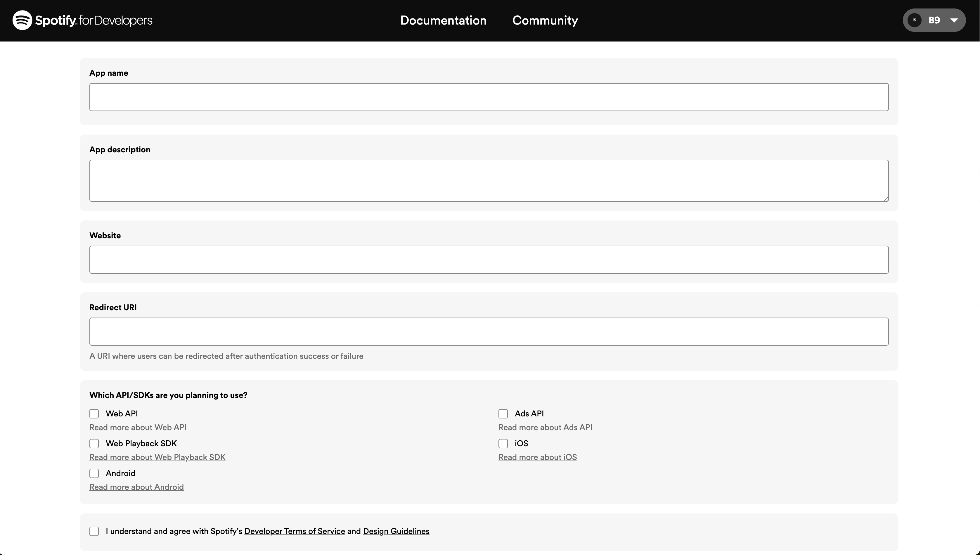Select the Web Playback SDK checkbox
Image resolution: width=980 pixels, height=555 pixels.
click(94, 443)
